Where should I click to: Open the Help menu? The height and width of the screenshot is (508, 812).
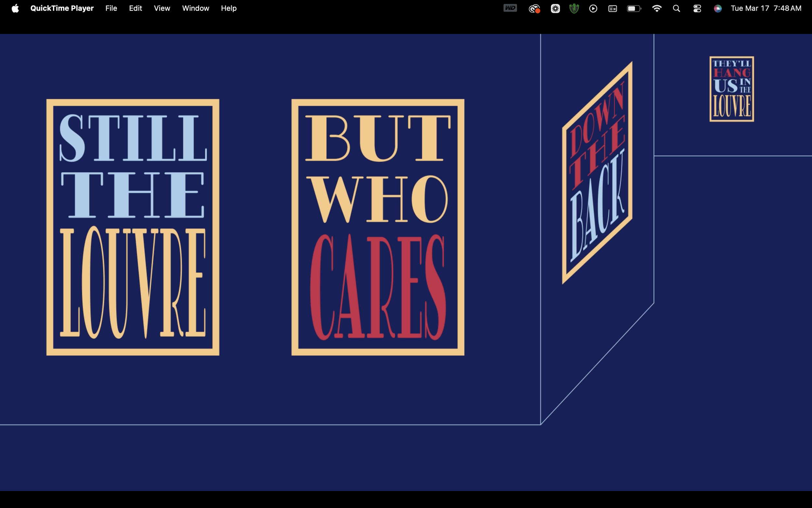click(229, 8)
